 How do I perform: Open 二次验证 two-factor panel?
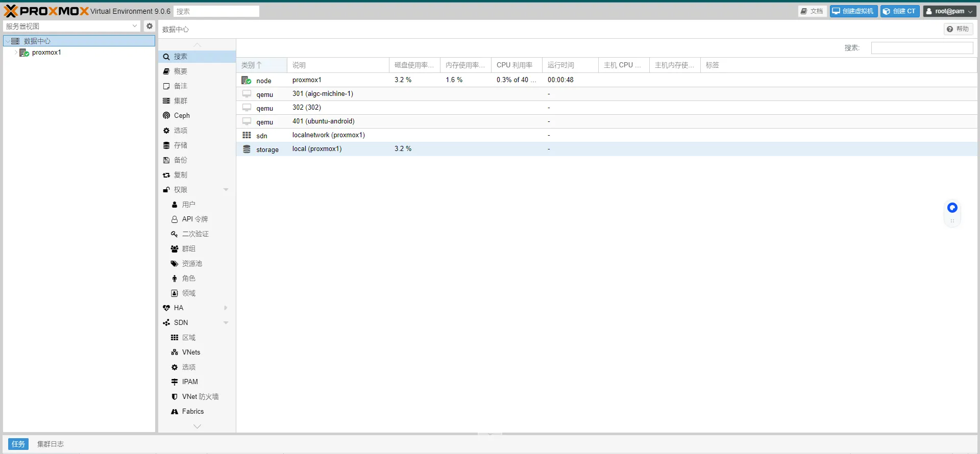click(197, 234)
